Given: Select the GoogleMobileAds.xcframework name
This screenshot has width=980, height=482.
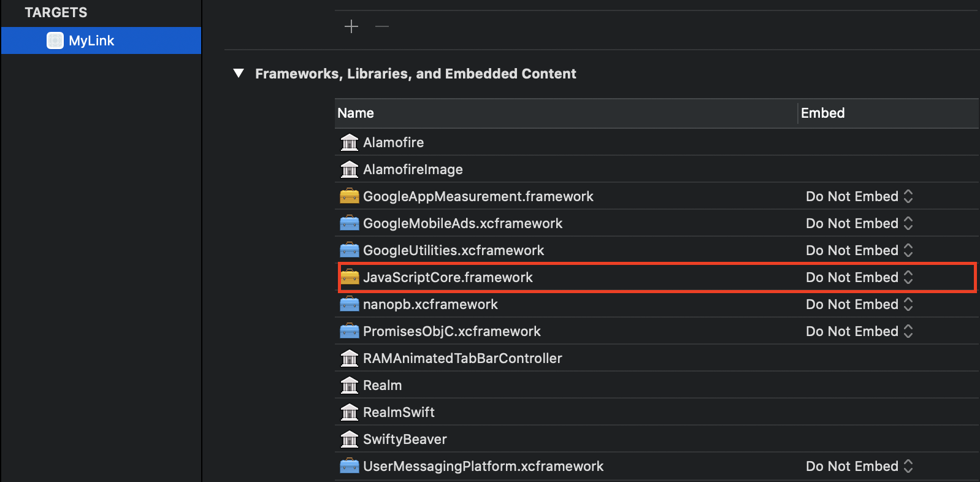Looking at the screenshot, I should coord(463,223).
